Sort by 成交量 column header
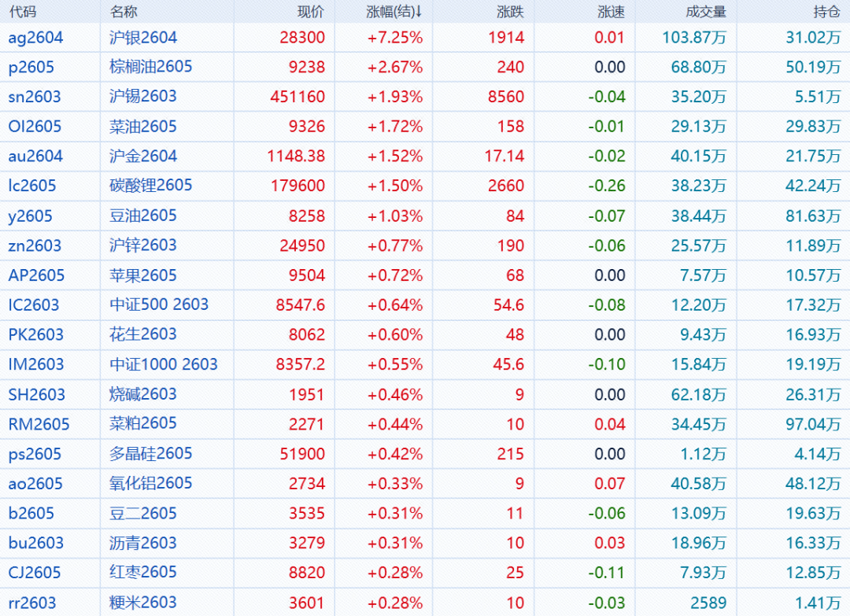The height and width of the screenshot is (616, 850). point(706,12)
